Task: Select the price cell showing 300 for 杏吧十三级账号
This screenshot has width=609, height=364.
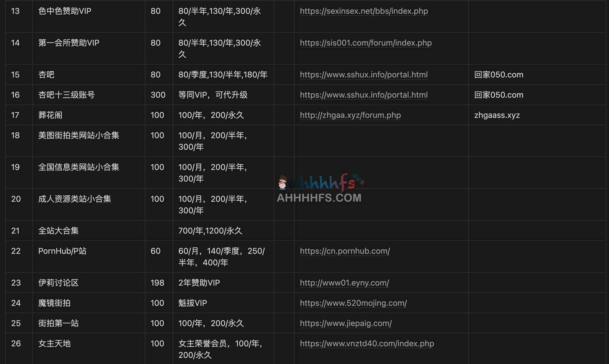Action: (x=158, y=95)
